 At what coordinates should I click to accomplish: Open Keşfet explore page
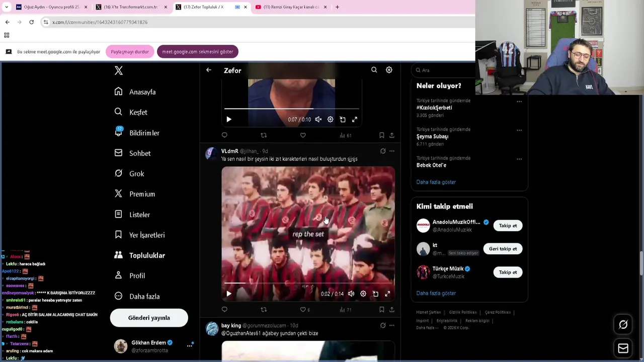pos(131,112)
